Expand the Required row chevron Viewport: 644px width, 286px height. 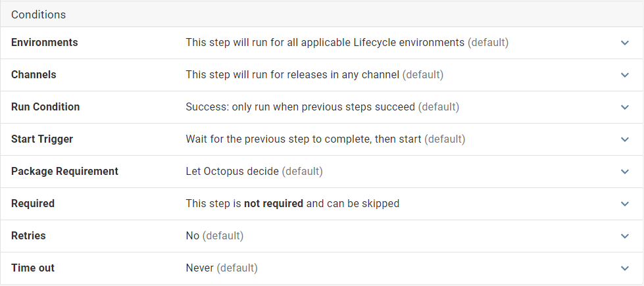point(625,204)
